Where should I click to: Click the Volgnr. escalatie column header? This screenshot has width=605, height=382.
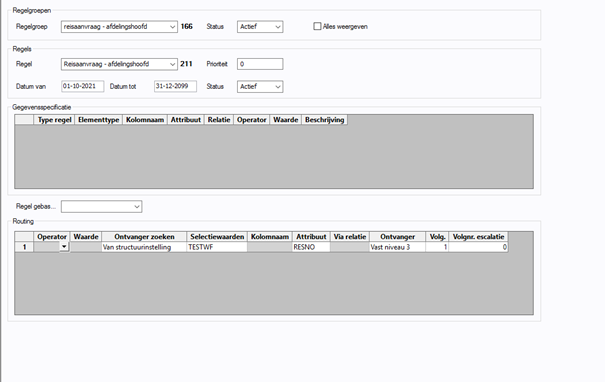coord(478,237)
